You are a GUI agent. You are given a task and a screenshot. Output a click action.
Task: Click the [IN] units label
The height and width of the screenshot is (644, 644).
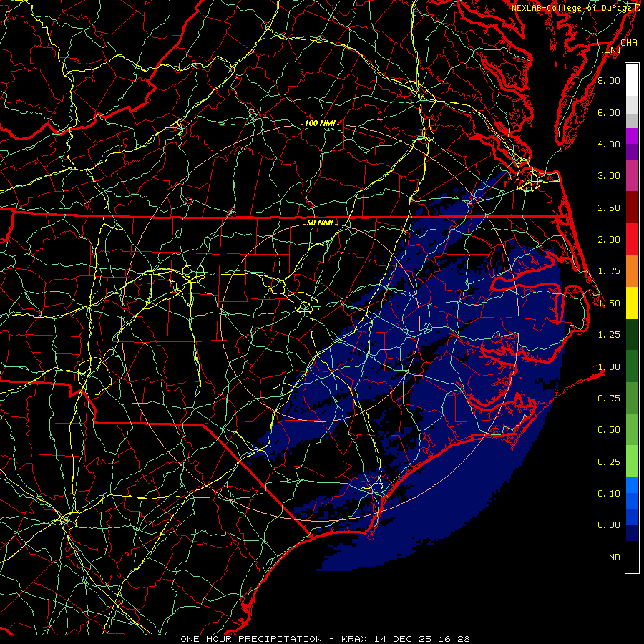[x=611, y=49]
